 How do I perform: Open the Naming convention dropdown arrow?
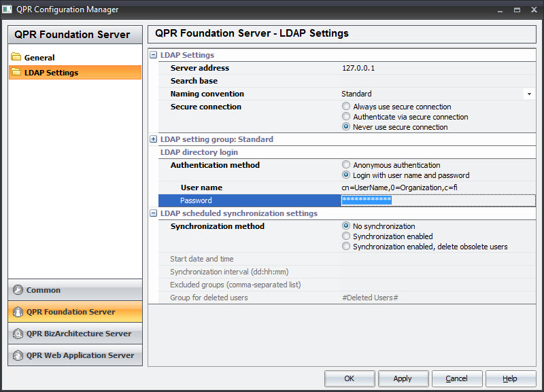pyautogui.click(x=529, y=94)
